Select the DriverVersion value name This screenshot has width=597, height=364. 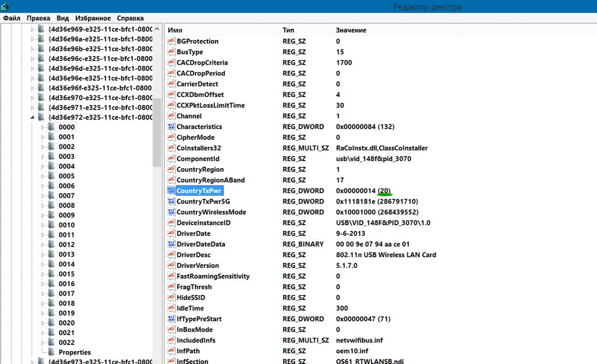[x=197, y=266]
